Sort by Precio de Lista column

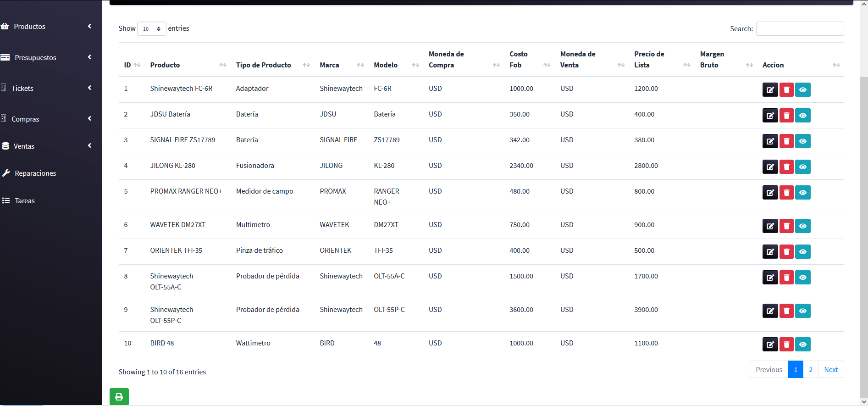[662, 60]
